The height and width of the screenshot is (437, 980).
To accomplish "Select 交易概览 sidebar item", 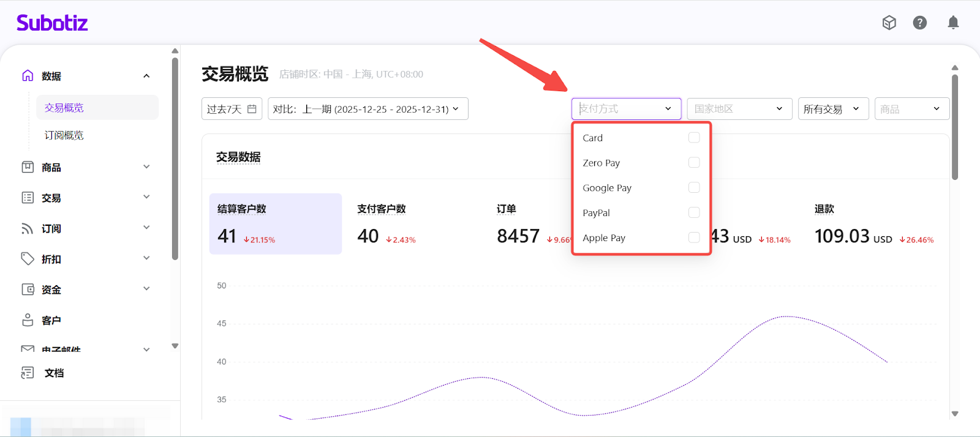I will click(x=64, y=108).
